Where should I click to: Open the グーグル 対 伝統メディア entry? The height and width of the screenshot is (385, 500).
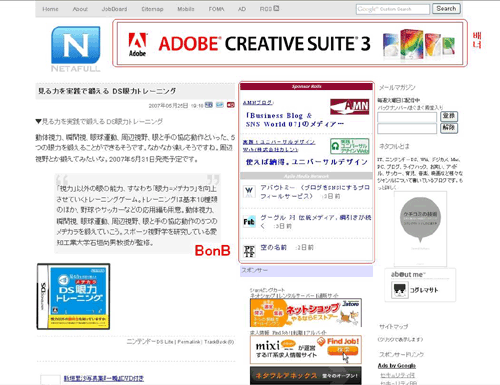pyautogui.click(x=316, y=222)
